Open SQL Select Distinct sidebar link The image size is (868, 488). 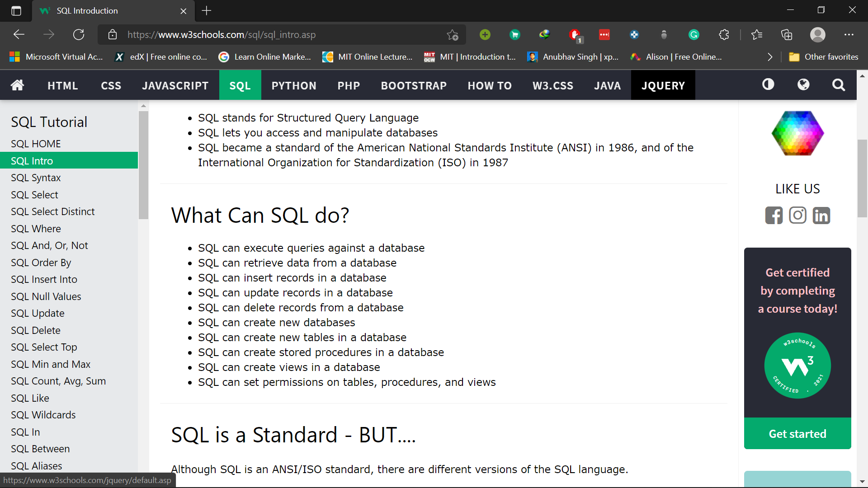pyautogui.click(x=53, y=211)
